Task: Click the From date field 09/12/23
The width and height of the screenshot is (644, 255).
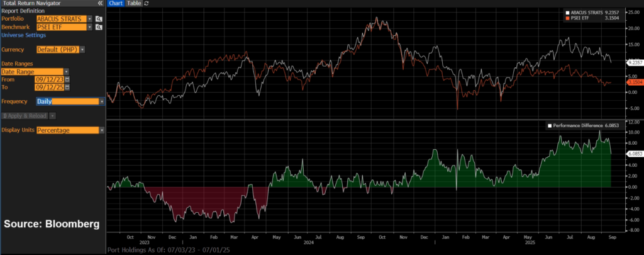Action: [x=50, y=80]
